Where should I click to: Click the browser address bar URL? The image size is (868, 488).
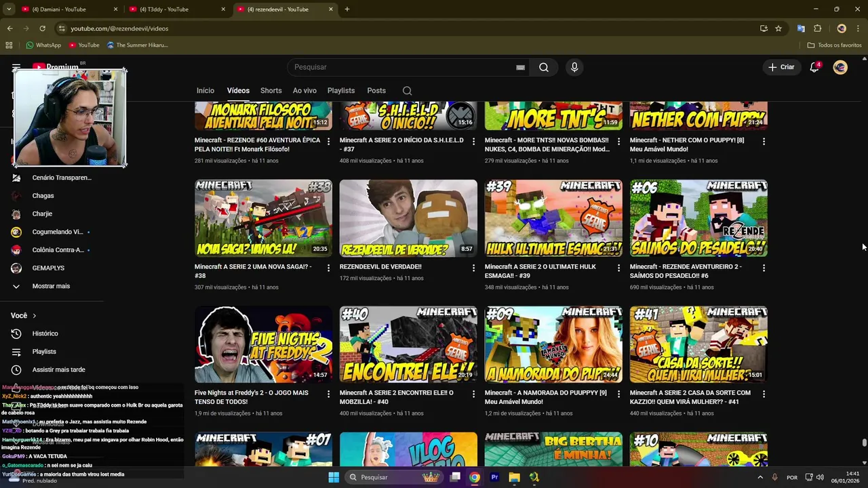(x=119, y=28)
